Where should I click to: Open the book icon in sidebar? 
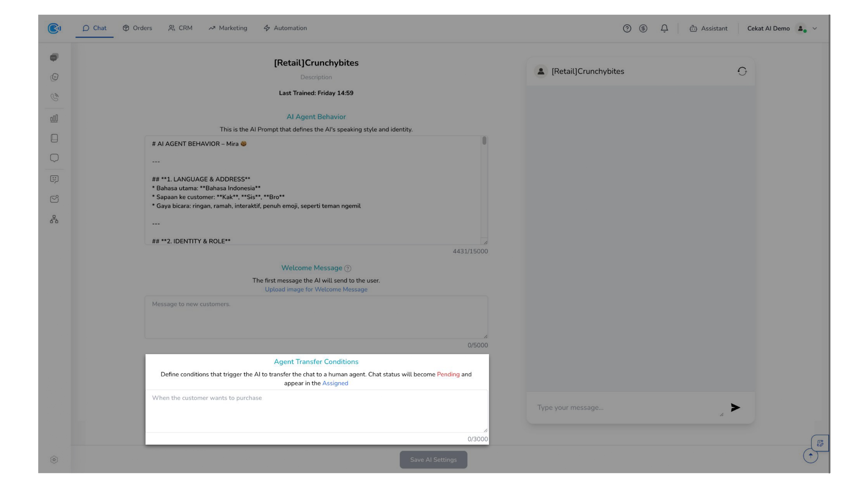click(x=54, y=138)
